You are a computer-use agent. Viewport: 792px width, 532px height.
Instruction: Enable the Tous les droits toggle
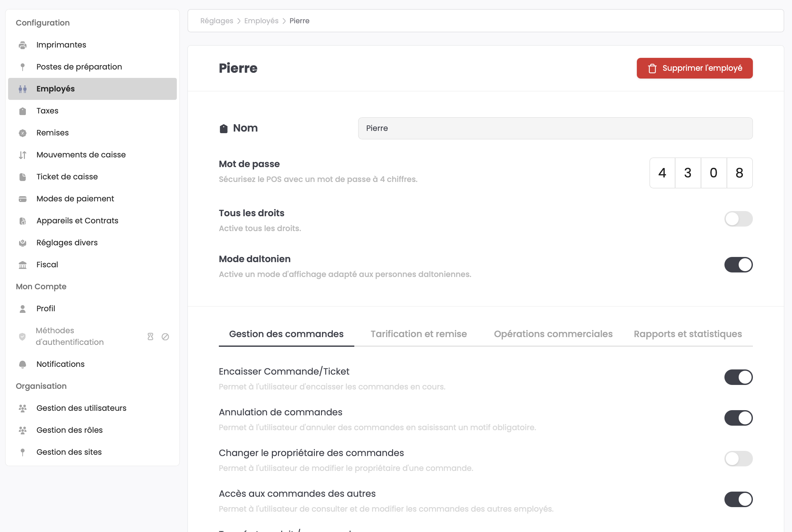point(738,219)
